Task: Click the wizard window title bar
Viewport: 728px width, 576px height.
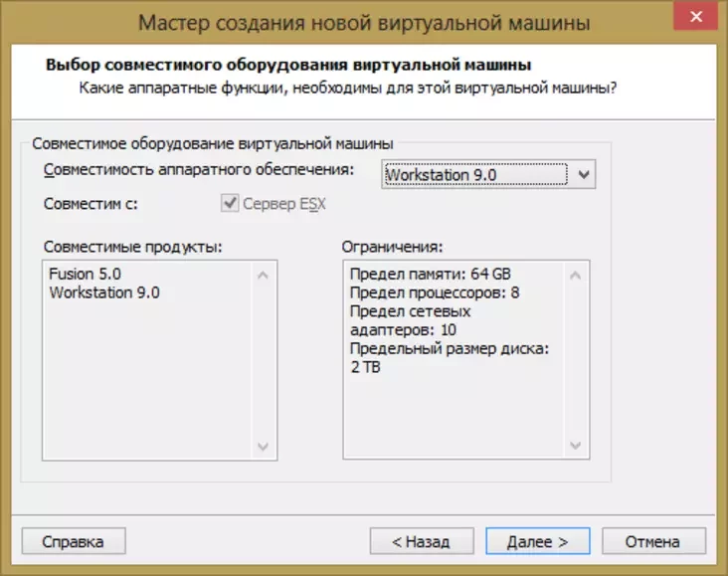Action: [x=363, y=22]
